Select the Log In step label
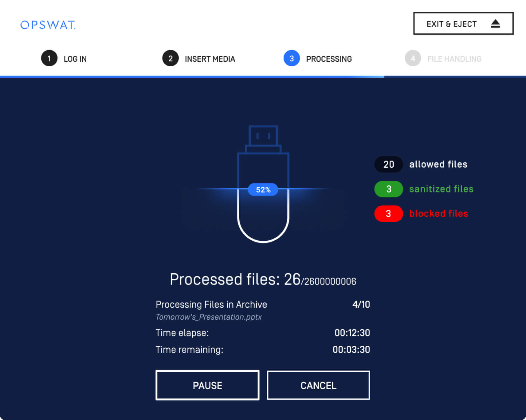Image resolution: width=526 pixels, height=420 pixels. [x=75, y=59]
